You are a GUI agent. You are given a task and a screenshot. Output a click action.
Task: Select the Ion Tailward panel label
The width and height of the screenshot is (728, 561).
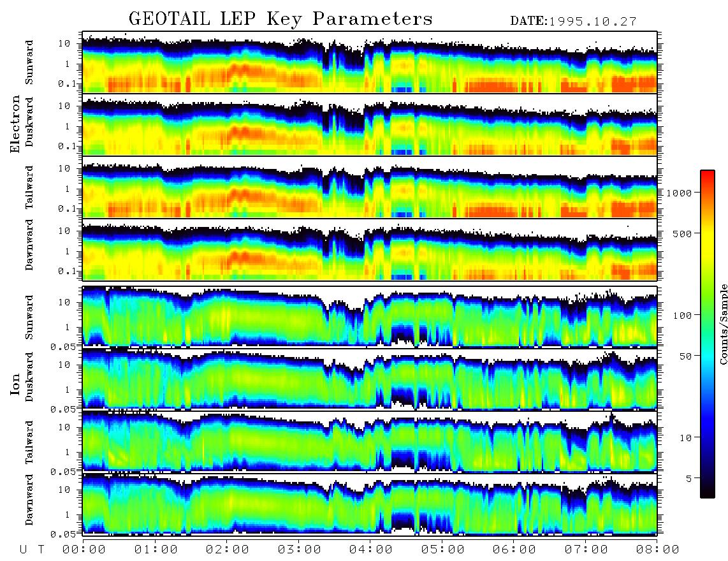coord(29,442)
